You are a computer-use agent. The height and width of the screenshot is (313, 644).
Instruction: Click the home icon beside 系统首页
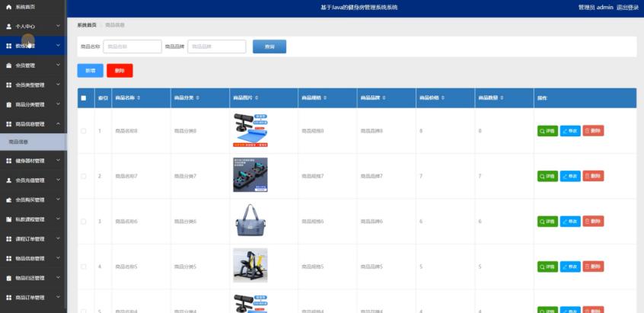click(x=8, y=7)
